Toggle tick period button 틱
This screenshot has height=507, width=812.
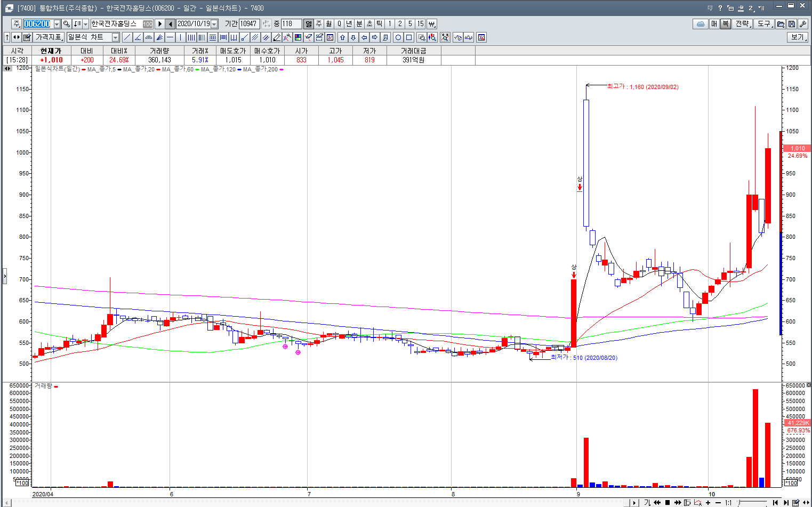pyautogui.click(x=379, y=24)
